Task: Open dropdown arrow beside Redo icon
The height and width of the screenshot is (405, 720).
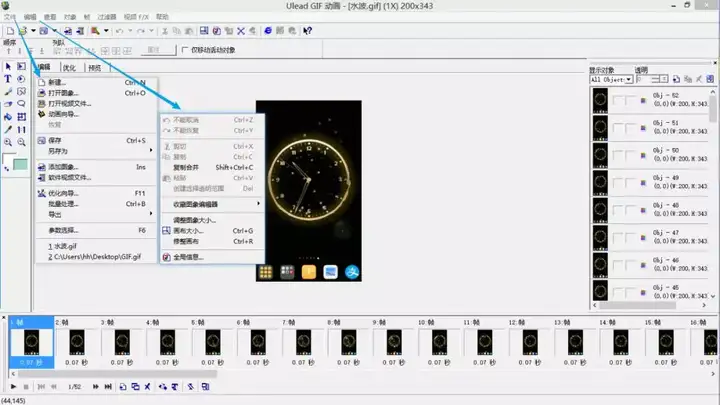Action: [151, 31]
